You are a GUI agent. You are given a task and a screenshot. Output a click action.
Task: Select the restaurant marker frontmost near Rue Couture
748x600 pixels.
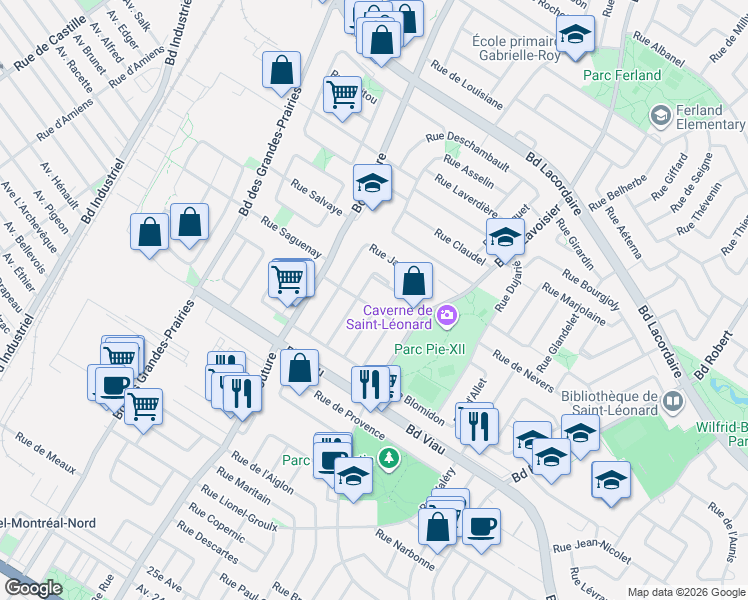tap(242, 394)
